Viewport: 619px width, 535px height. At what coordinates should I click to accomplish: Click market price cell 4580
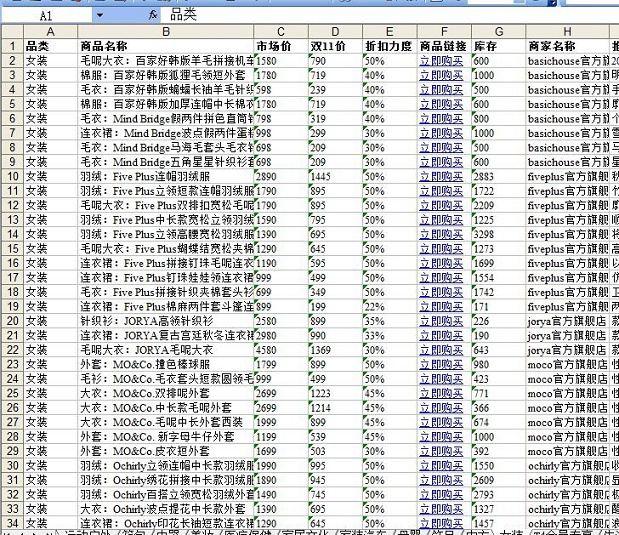click(281, 350)
